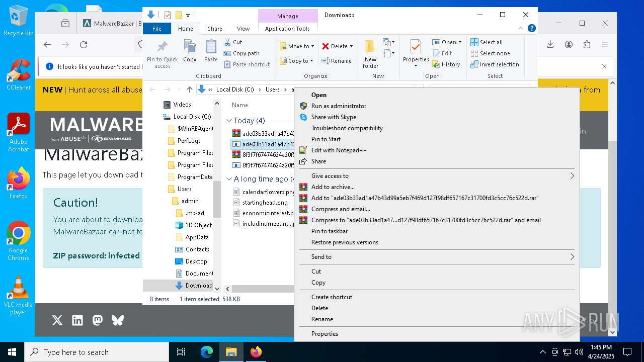Viewport: 644px width, 362px height.
Task: Click the Copy ribbon icon
Action: tap(190, 51)
